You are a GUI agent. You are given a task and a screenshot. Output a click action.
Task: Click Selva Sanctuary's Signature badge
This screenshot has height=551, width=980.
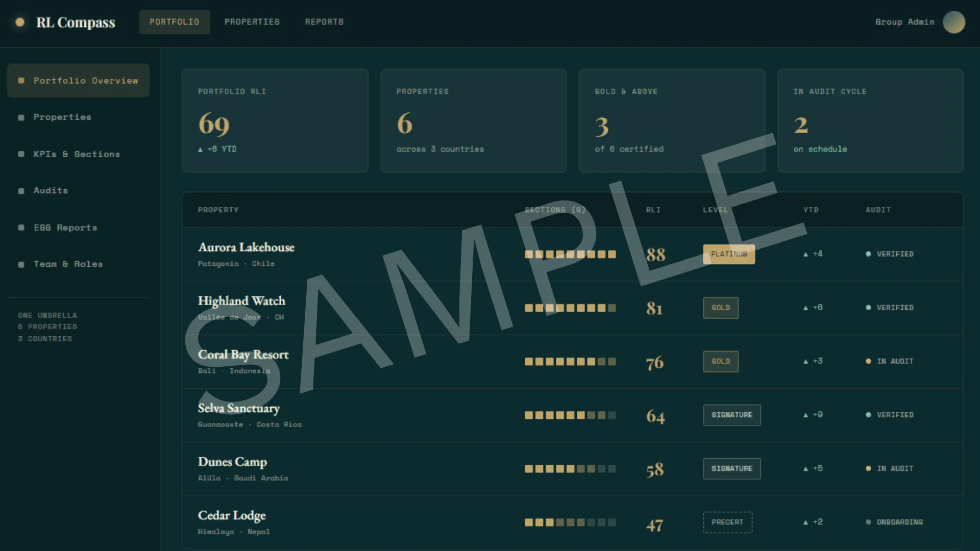tap(732, 415)
